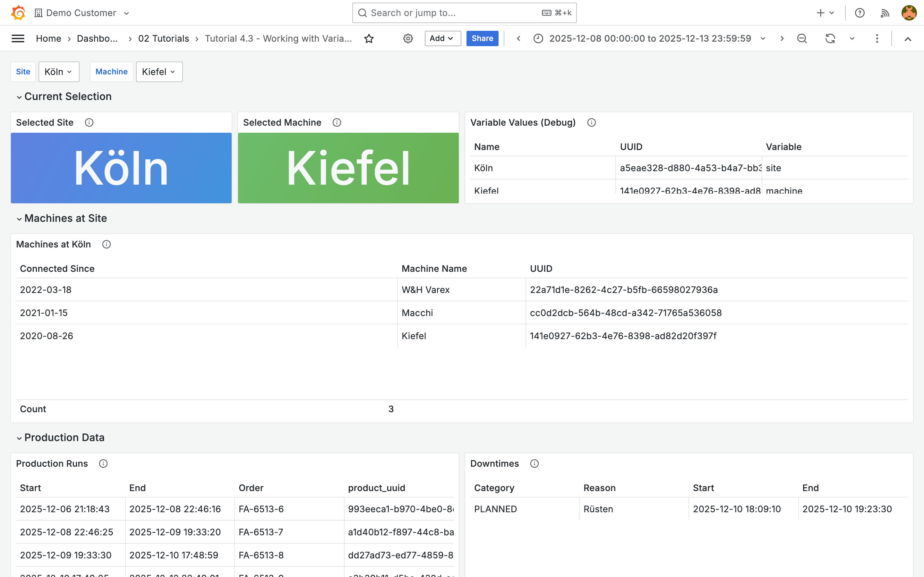924x577 pixels.
Task: Click the user avatar profile
Action: (909, 13)
